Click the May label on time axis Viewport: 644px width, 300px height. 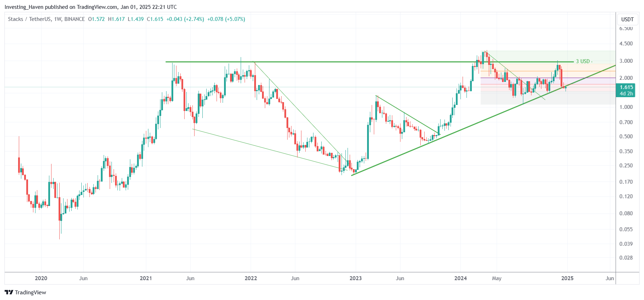[497, 278]
